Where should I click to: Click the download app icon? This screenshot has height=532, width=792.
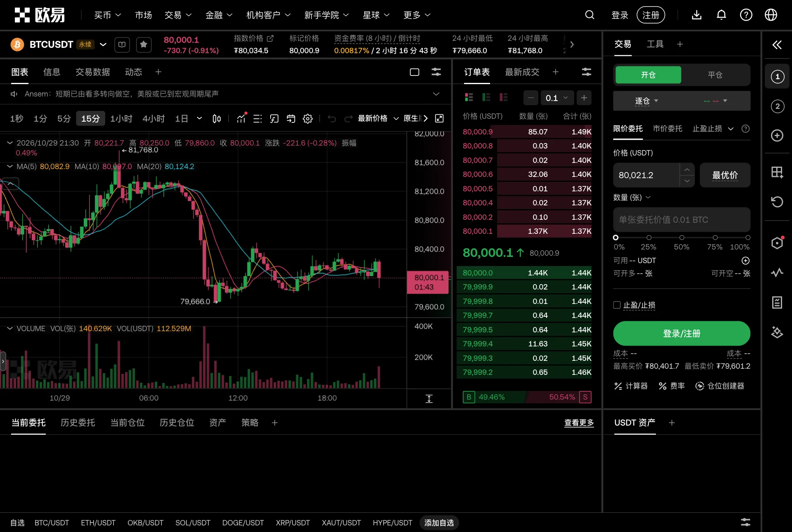(x=697, y=15)
